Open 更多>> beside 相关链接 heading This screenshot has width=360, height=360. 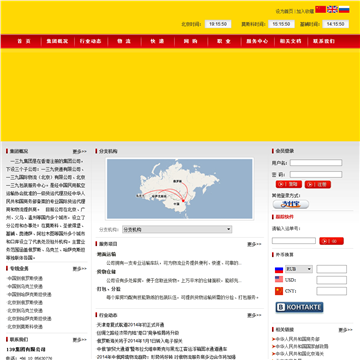346,330
